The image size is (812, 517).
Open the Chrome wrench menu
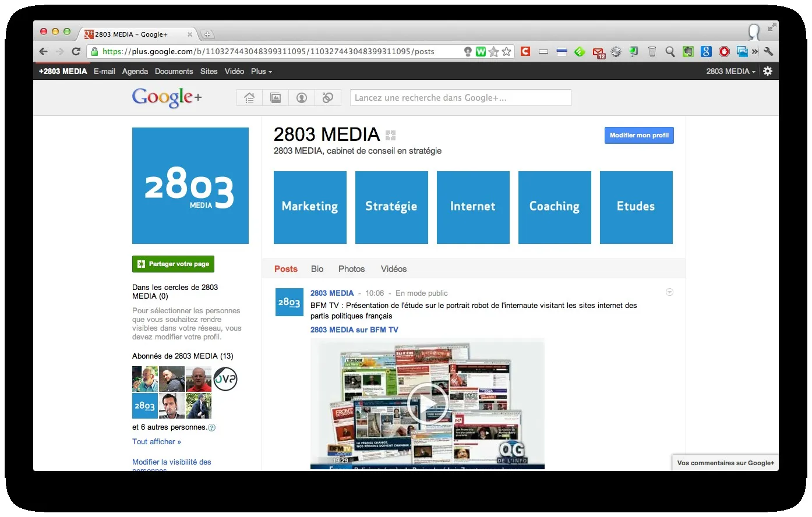pos(768,51)
